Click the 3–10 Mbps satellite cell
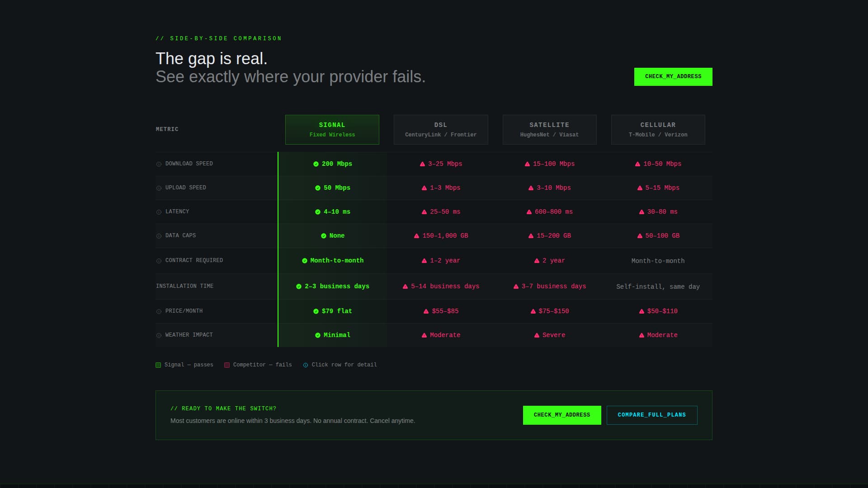 pos(549,188)
